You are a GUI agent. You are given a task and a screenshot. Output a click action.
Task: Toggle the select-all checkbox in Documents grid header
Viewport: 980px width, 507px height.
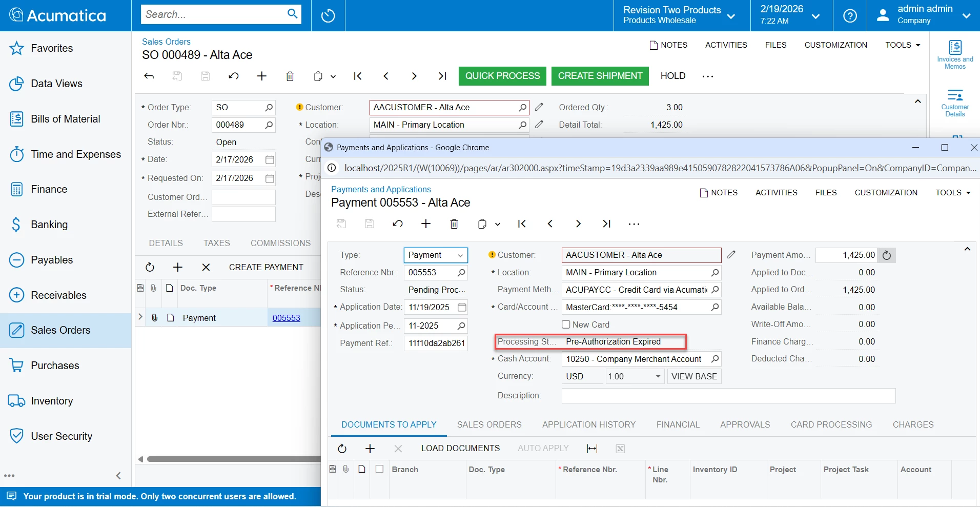pyautogui.click(x=379, y=469)
